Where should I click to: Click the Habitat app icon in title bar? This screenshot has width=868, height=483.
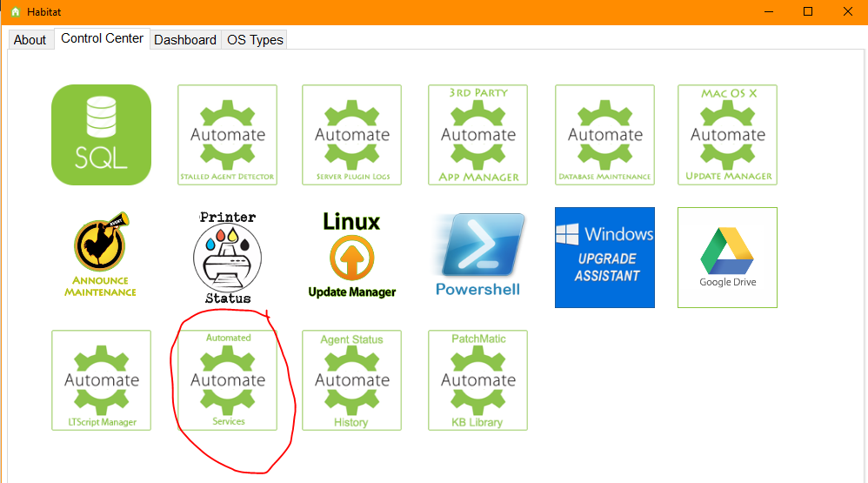[16, 11]
